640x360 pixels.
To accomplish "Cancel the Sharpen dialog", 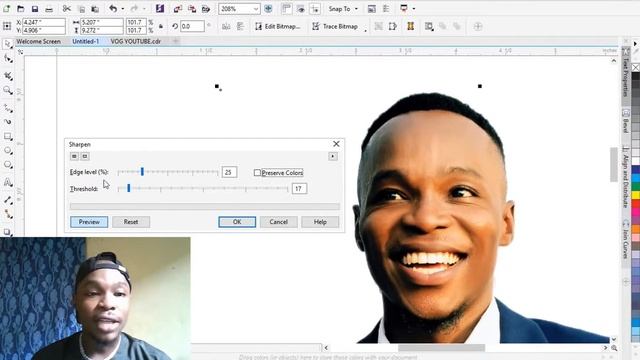I will click(278, 222).
